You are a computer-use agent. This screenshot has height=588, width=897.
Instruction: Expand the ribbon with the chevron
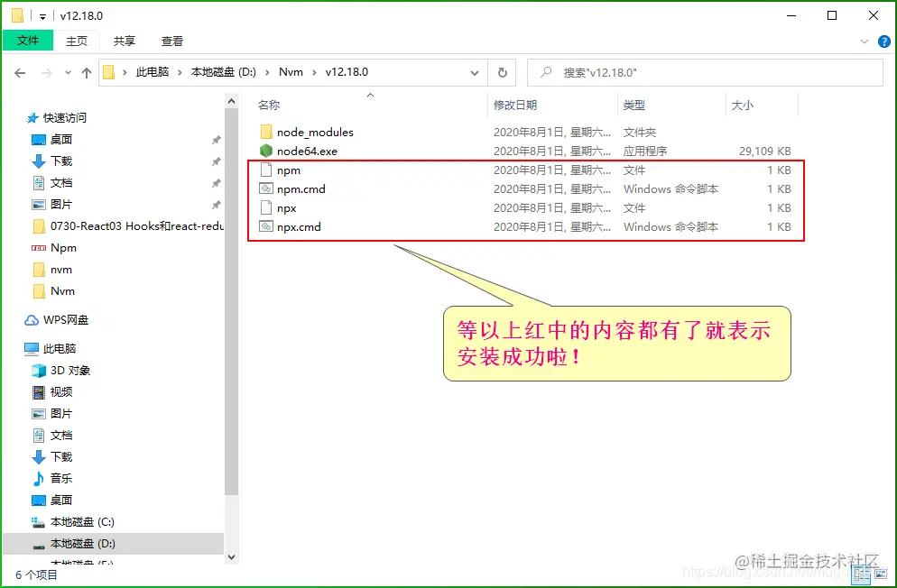coord(865,41)
